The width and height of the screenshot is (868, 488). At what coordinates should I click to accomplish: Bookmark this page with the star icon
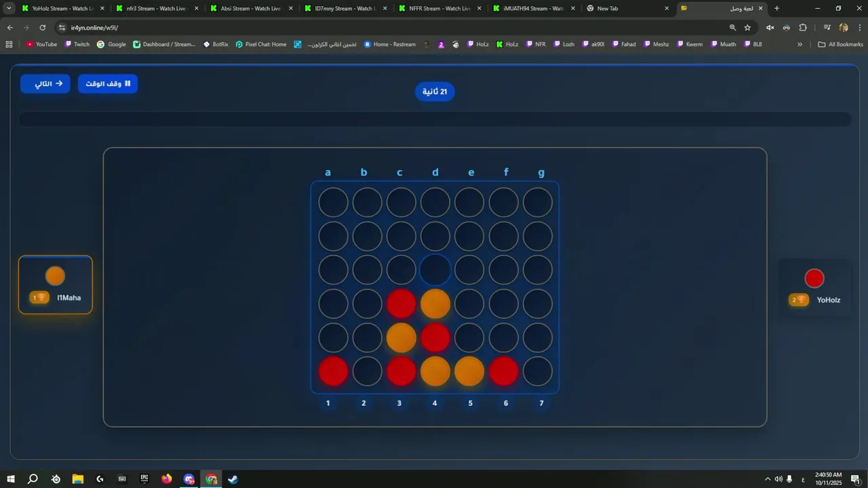[x=747, y=28]
